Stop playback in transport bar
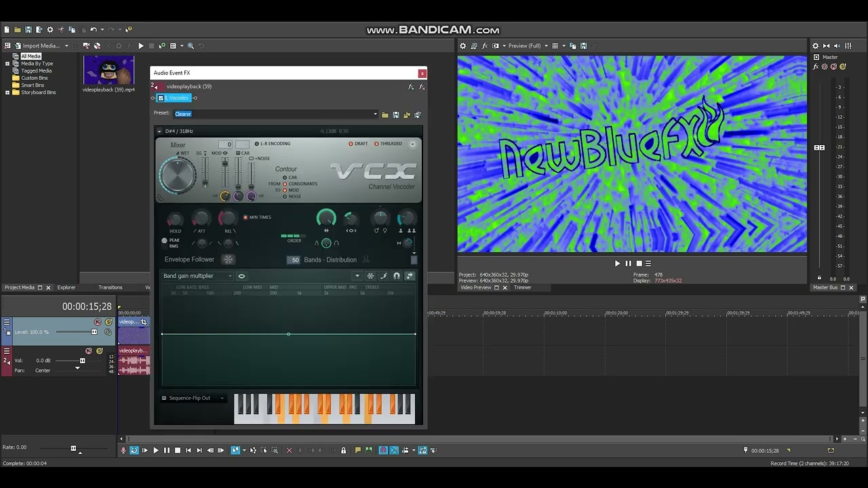 178,450
